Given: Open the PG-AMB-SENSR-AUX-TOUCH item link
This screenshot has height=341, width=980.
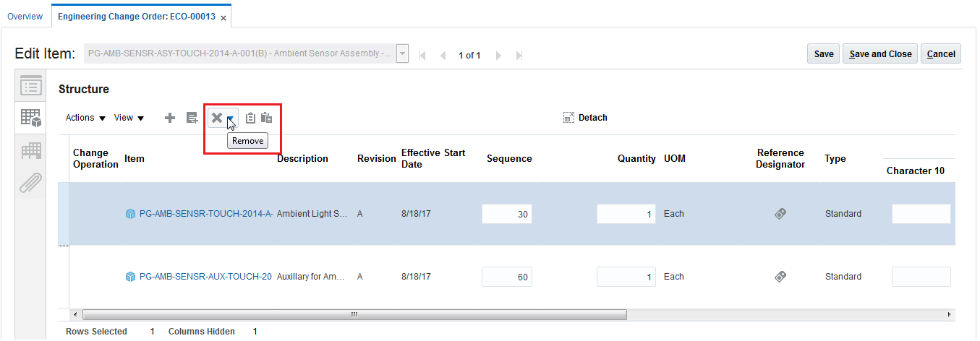Looking at the screenshot, I should (205, 277).
